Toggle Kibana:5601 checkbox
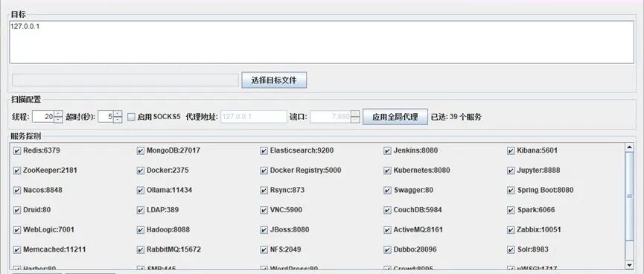Screen dimensions: 644x274 coord(511,150)
